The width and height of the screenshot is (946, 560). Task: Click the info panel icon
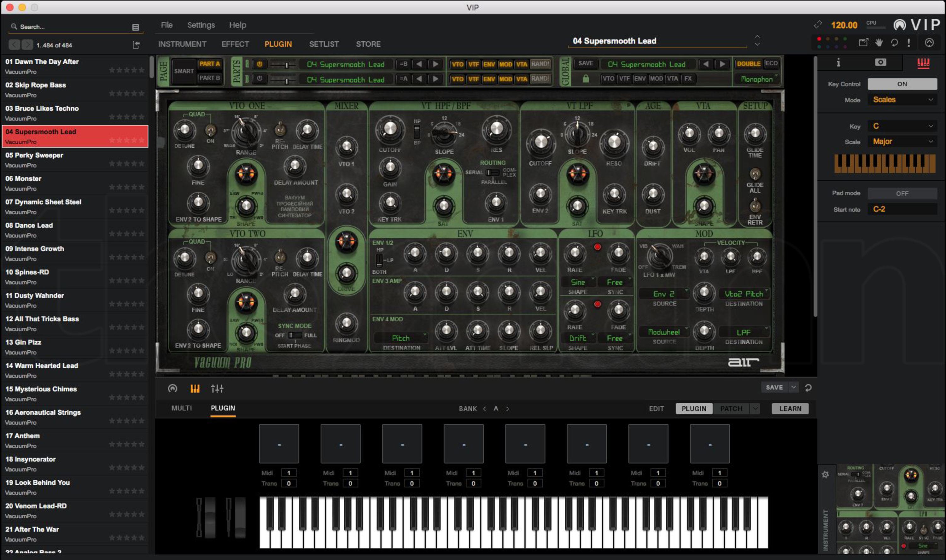pyautogui.click(x=838, y=62)
